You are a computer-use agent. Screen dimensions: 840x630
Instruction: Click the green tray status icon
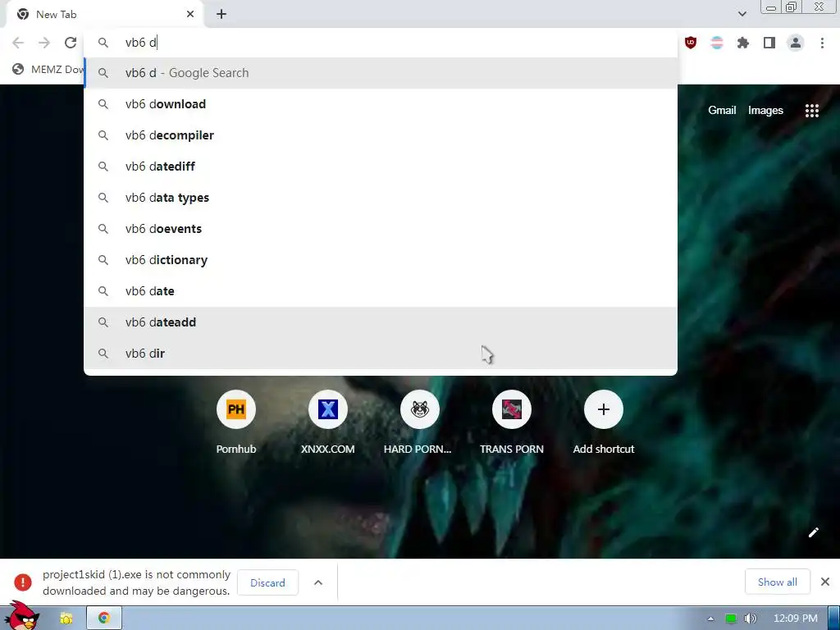[730, 619]
